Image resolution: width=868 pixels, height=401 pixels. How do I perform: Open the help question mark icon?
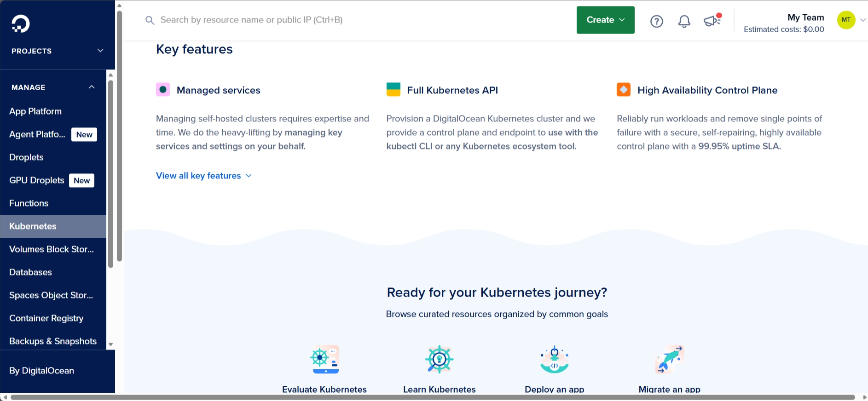[656, 21]
